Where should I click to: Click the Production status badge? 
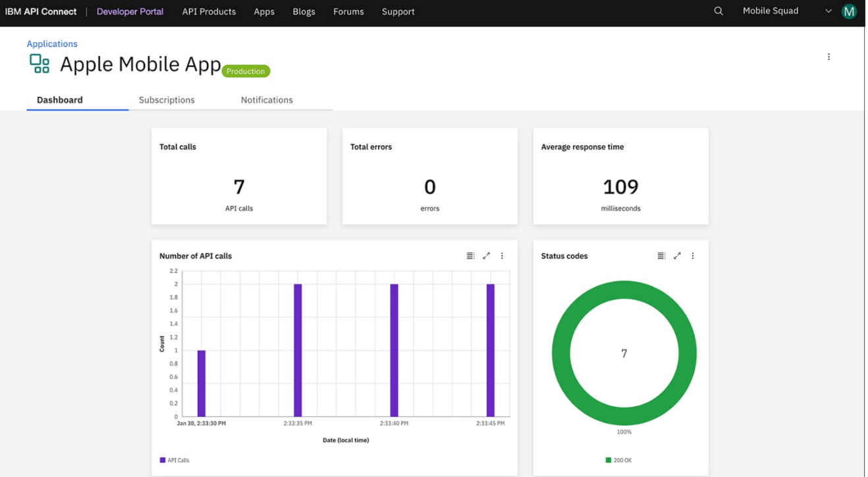(x=246, y=71)
